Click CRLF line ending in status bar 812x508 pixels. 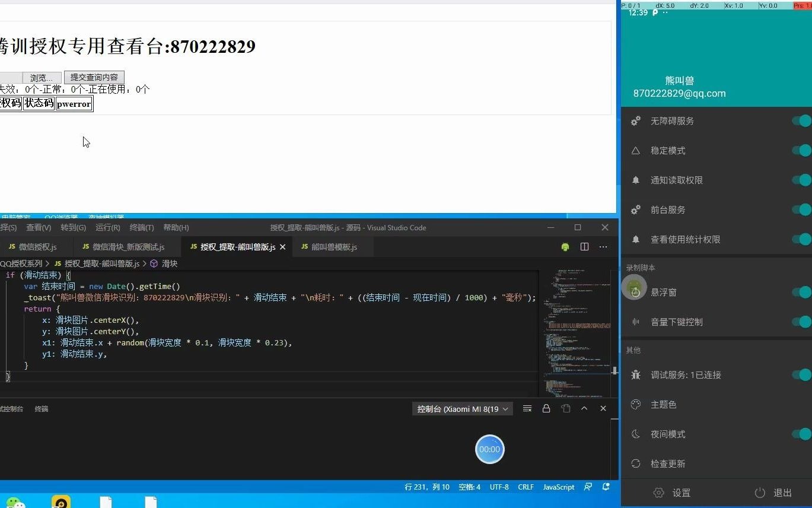click(x=526, y=487)
